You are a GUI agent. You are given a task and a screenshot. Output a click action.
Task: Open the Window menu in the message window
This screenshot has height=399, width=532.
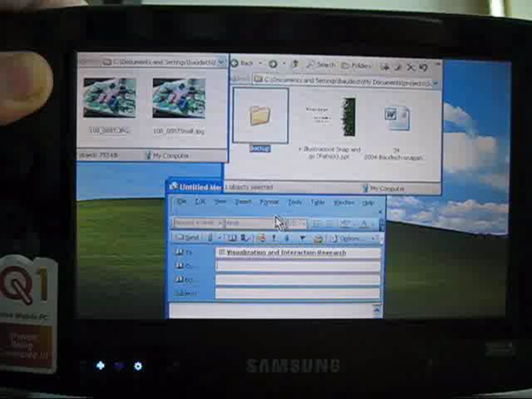coord(344,203)
